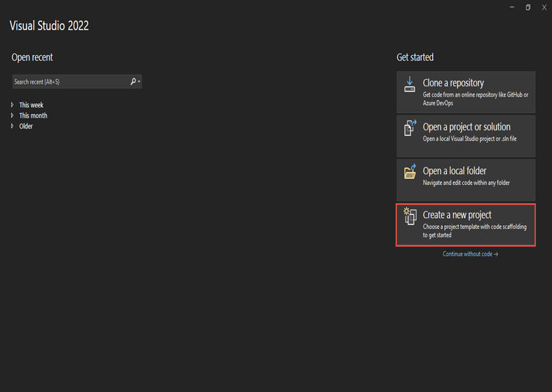Image resolution: width=552 pixels, height=392 pixels.
Task: Click the Get started heading
Action: (415, 57)
